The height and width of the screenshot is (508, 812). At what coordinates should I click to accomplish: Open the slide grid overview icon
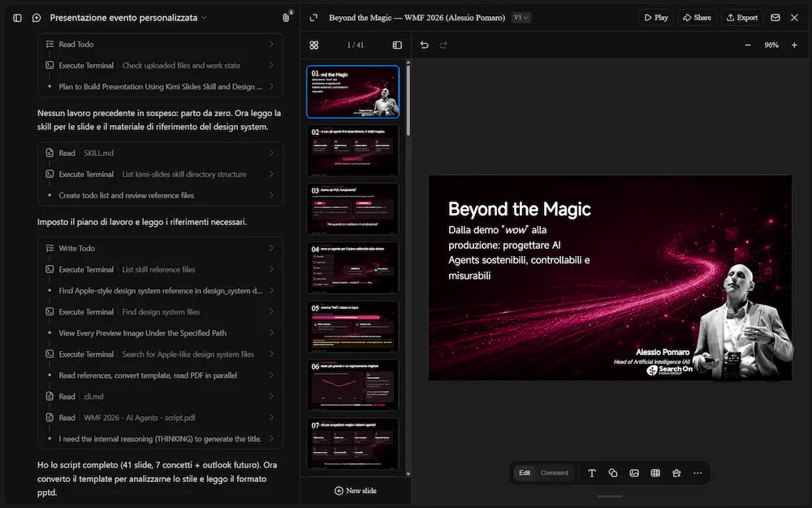313,45
